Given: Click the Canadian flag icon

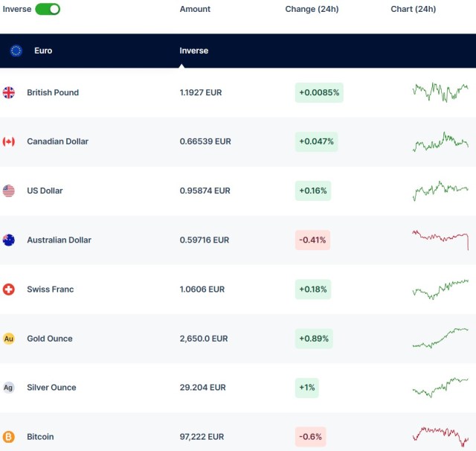Looking at the screenshot, I should click(9, 141).
